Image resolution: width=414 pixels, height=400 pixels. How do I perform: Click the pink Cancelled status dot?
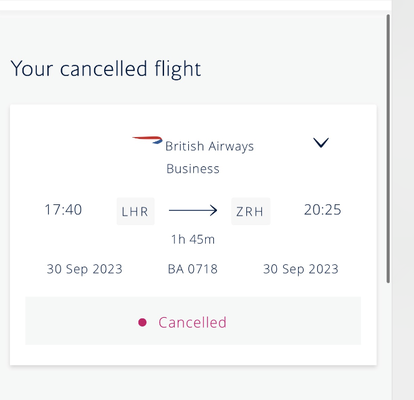coord(142,322)
